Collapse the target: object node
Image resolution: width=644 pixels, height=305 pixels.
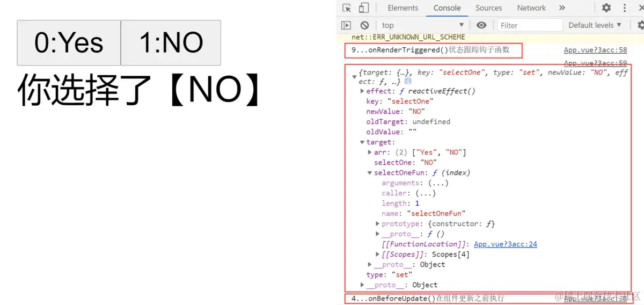(x=362, y=142)
